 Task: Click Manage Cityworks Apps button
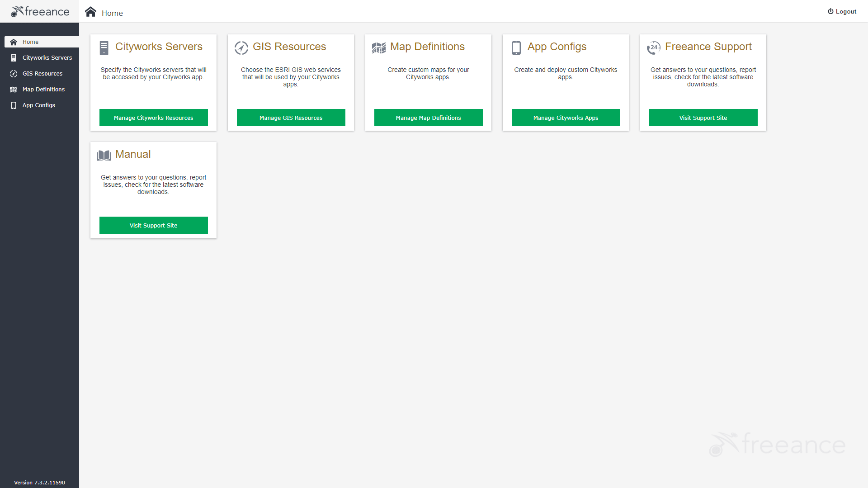566,118
